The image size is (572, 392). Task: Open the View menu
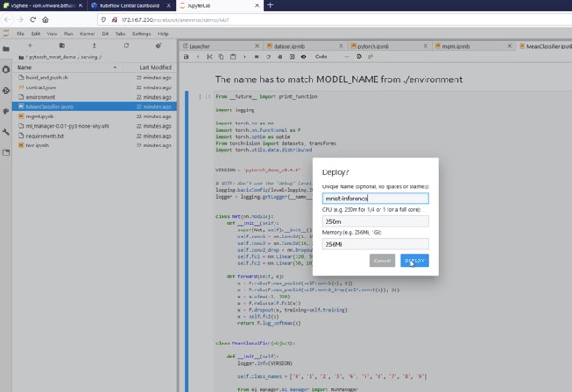(52, 34)
